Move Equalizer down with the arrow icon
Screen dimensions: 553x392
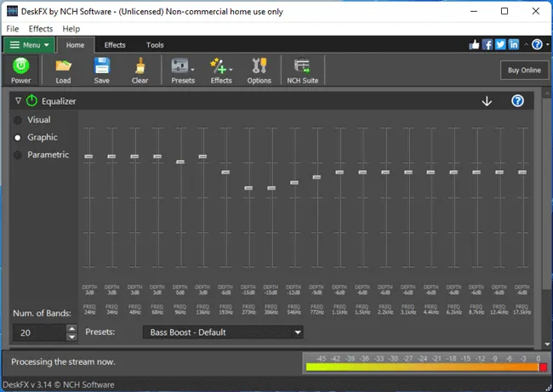pos(487,101)
